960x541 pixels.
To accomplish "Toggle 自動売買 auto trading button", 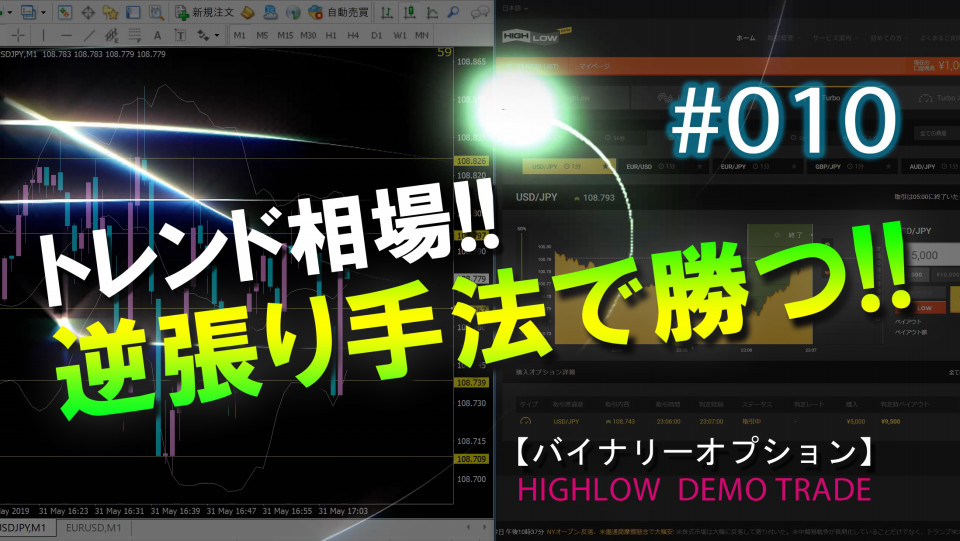I will tap(339, 12).
